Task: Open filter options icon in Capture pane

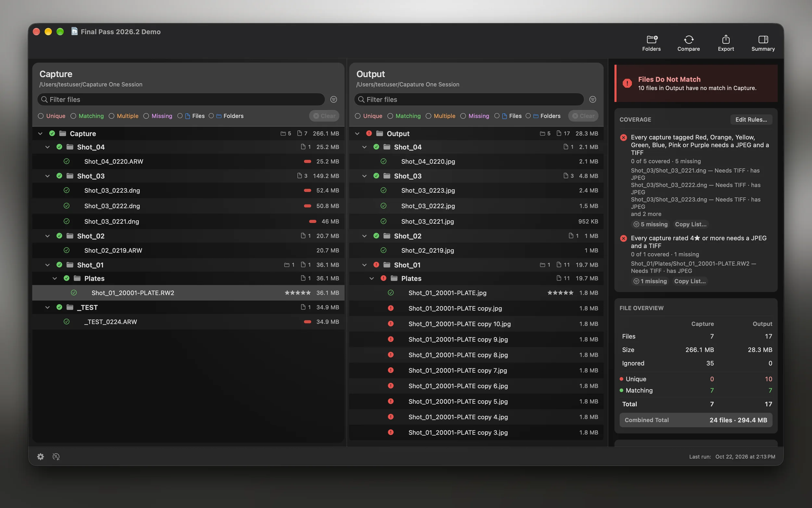Action: (x=333, y=99)
